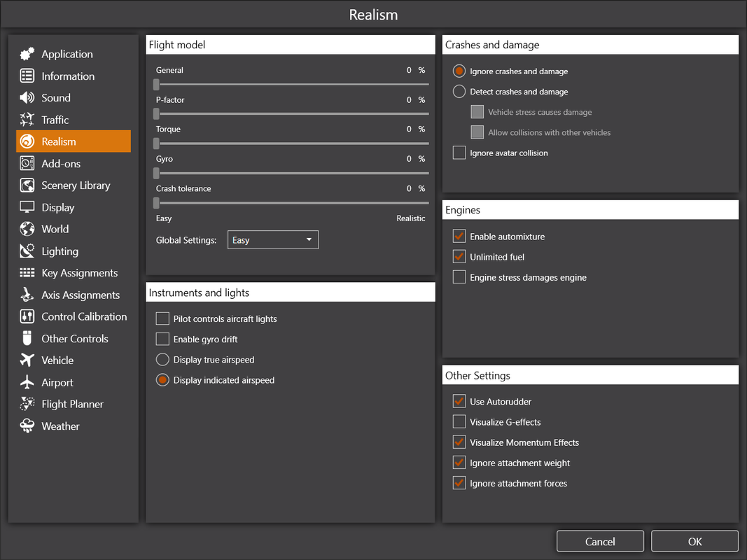Open the Flight Planner icon
This screenshot has width=747, height=560.
(27, 404)
